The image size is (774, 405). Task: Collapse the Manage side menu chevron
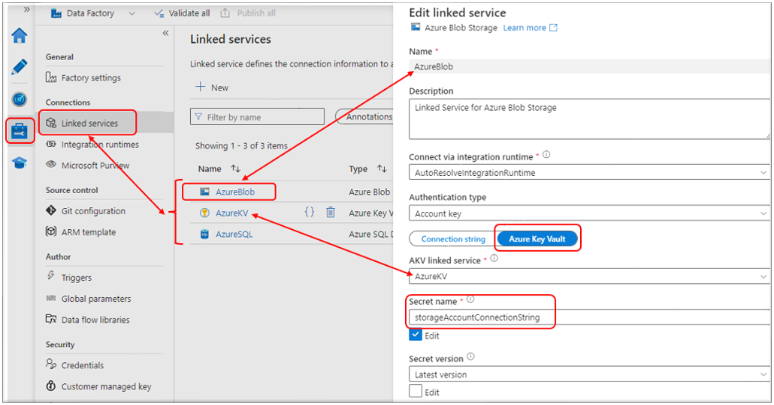point(165,33)
